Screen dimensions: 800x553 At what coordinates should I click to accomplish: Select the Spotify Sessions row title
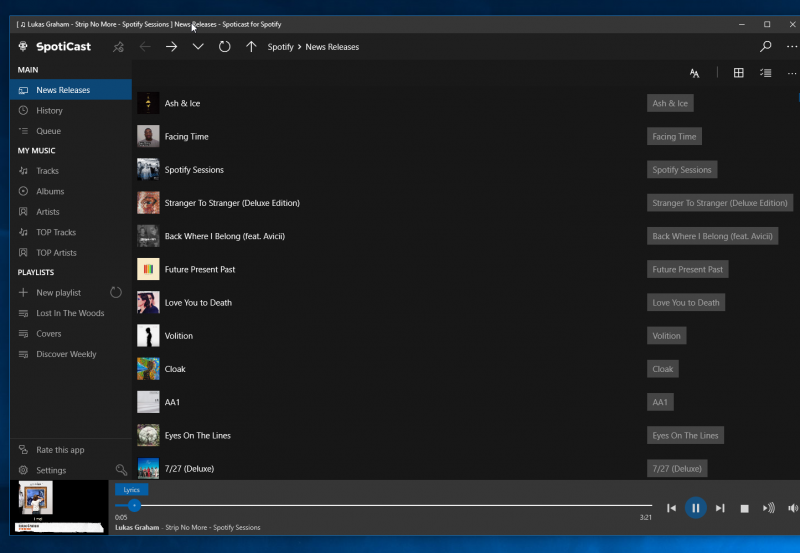[x=194, y=170]
